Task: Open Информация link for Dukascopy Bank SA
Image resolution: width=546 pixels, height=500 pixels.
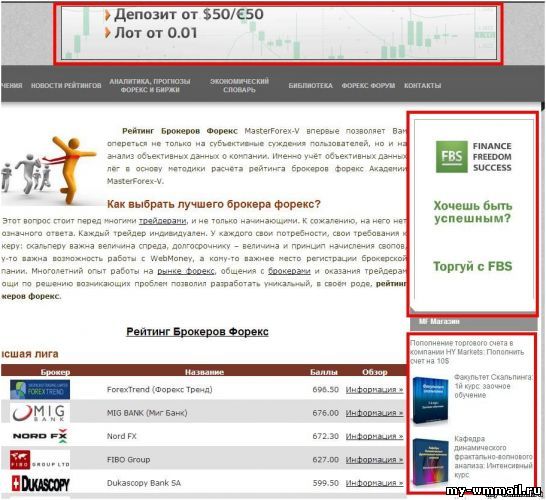Action: point(374,483)
